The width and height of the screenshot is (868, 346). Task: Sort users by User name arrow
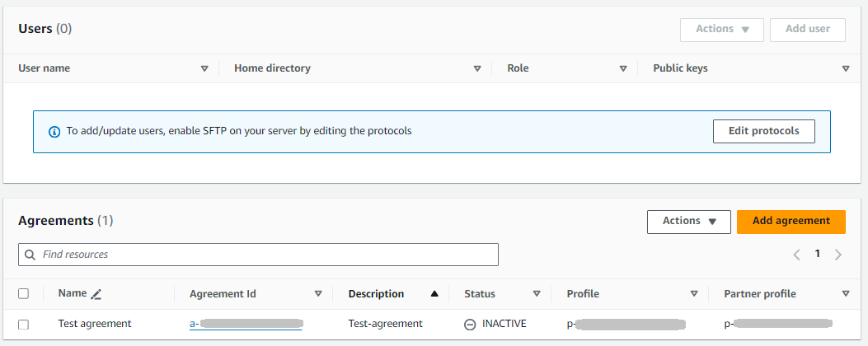click(204, 69)
